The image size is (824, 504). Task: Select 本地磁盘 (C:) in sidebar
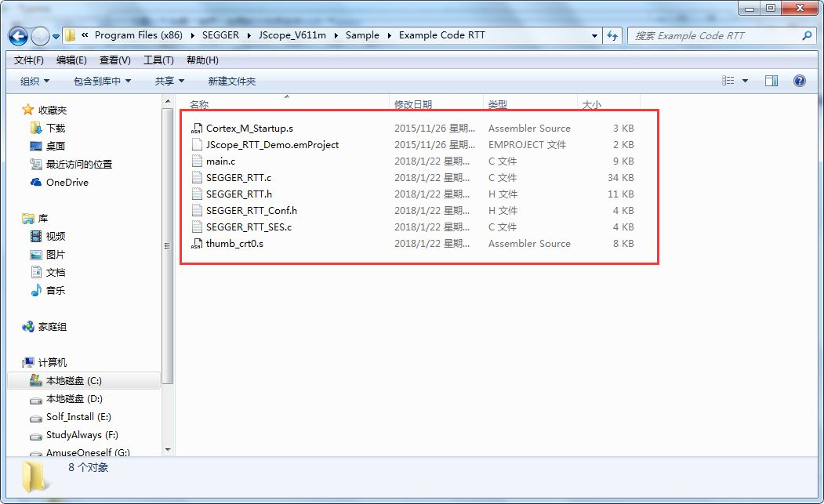point(73,380)
